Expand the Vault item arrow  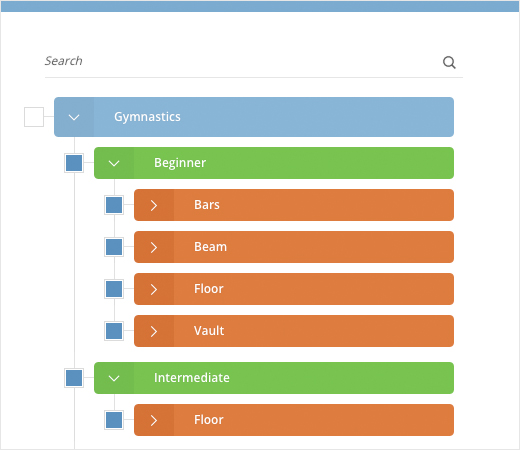154,331
